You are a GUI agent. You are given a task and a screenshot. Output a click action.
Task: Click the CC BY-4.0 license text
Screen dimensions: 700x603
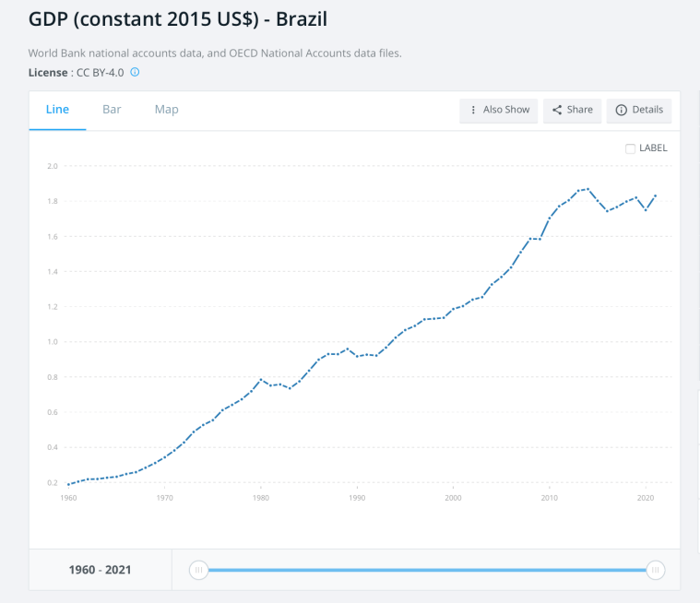point(100,73)
